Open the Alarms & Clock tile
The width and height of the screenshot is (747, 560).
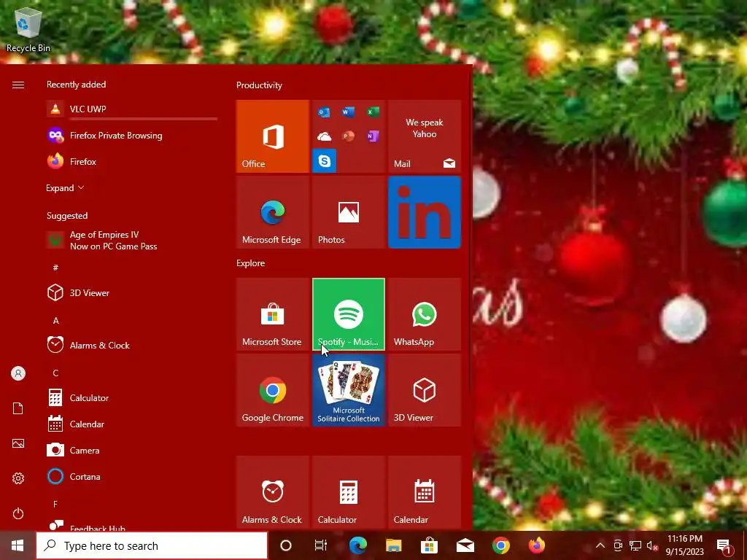(273, 492)
